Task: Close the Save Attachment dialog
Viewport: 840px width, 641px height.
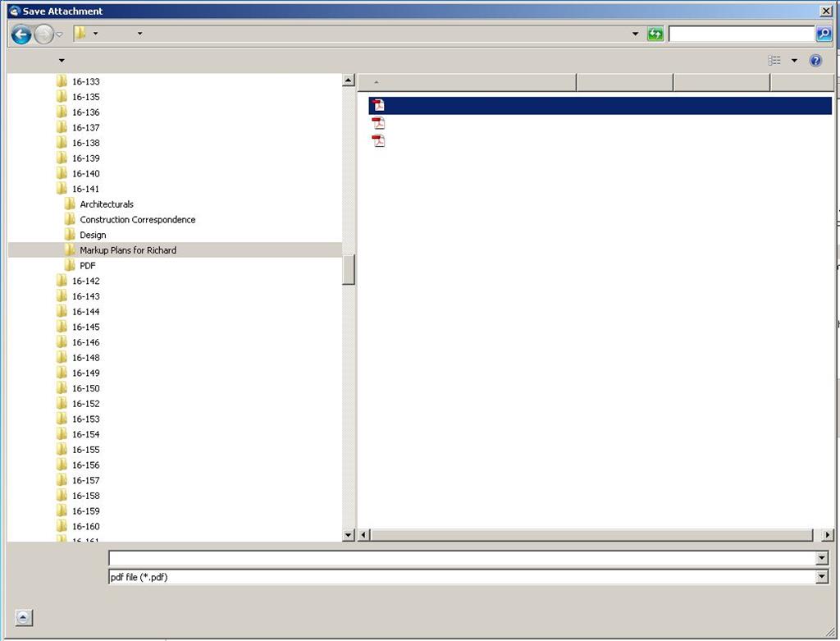Action: [826, 11]
